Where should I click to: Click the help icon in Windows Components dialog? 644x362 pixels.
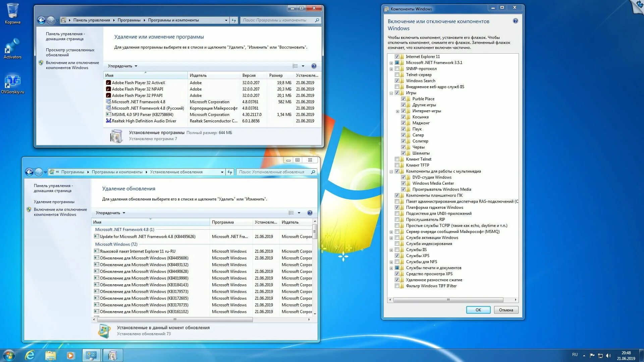(515, 21)
